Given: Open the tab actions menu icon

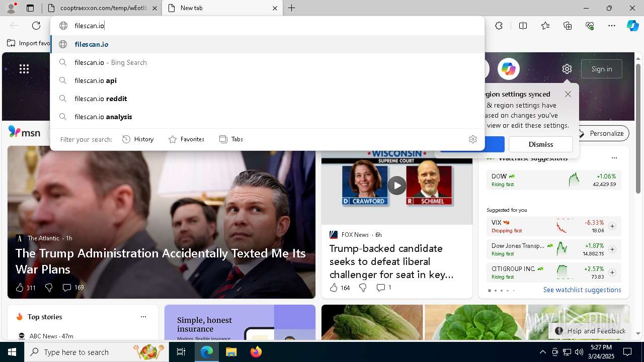Looking at the screenshot, I should [x=30, y=8].
